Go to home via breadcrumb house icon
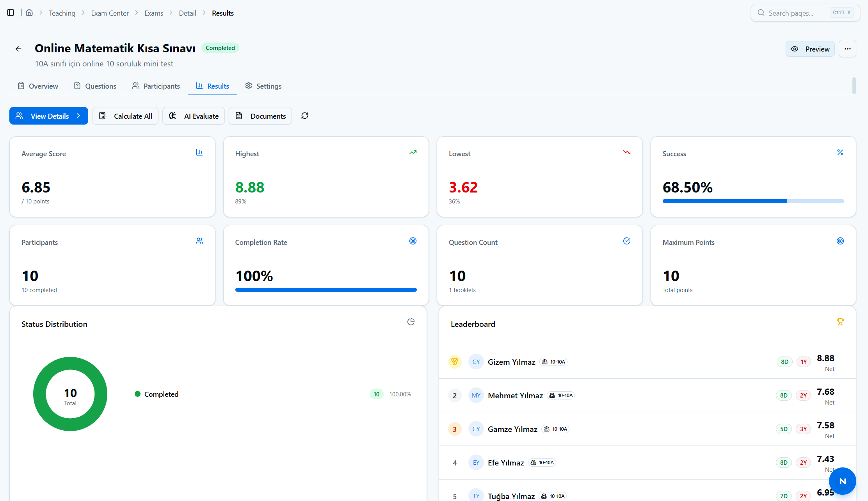Viewport: 868px width, 501px height. click(x=29, y=13)
